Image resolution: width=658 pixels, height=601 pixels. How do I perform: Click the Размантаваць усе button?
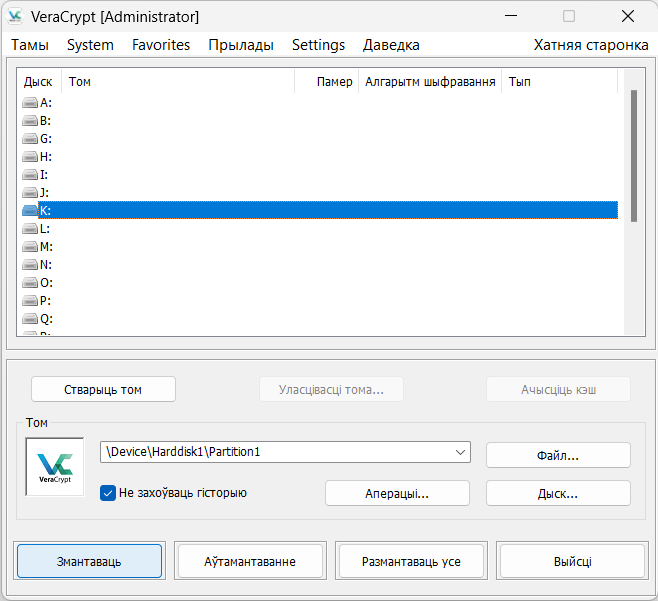point(411,561)
